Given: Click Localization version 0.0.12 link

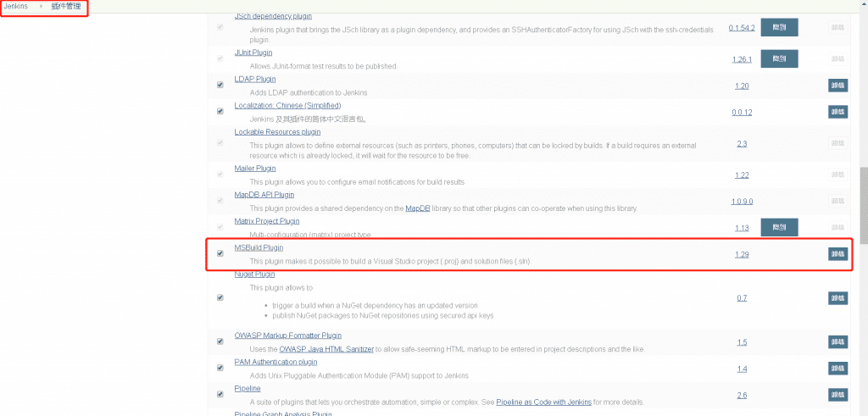Looking at the screenshot, I should point(742,113).
